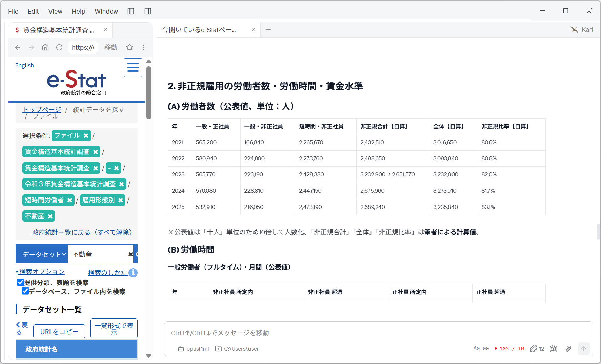
Task: Open the e-Stat hamburger menu
Action: 133,67
